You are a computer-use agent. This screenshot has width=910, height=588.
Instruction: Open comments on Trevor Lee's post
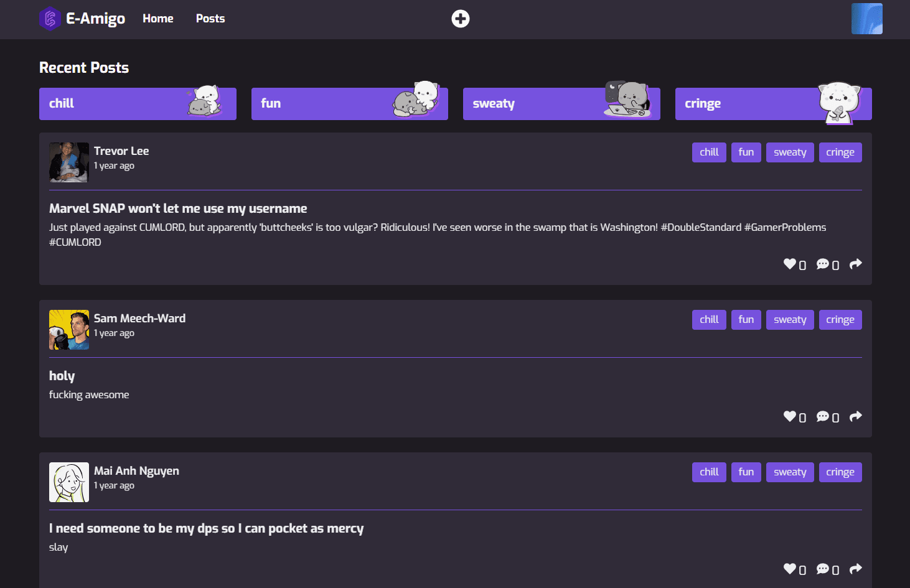(x=823, y=264)
